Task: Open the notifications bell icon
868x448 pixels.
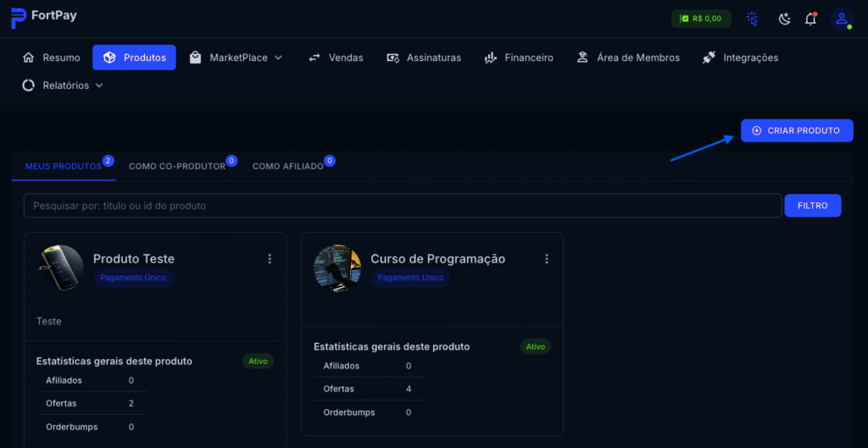Action: click(810, 19)
